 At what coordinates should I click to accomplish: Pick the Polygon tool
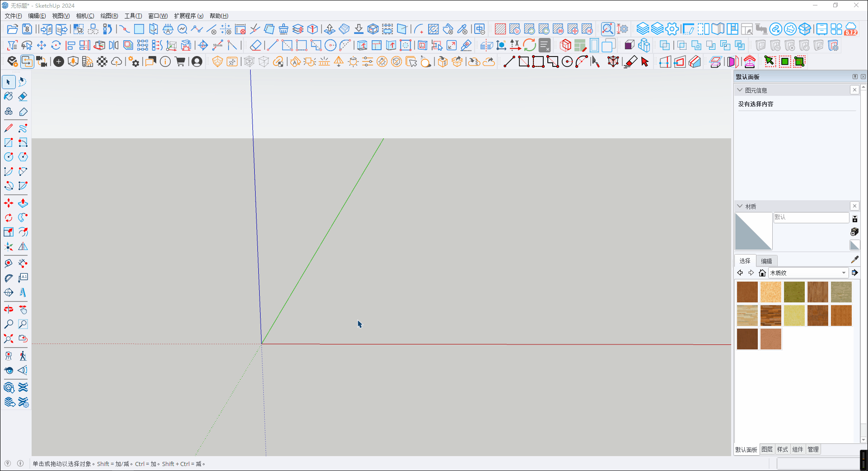(x=23, y=157)
